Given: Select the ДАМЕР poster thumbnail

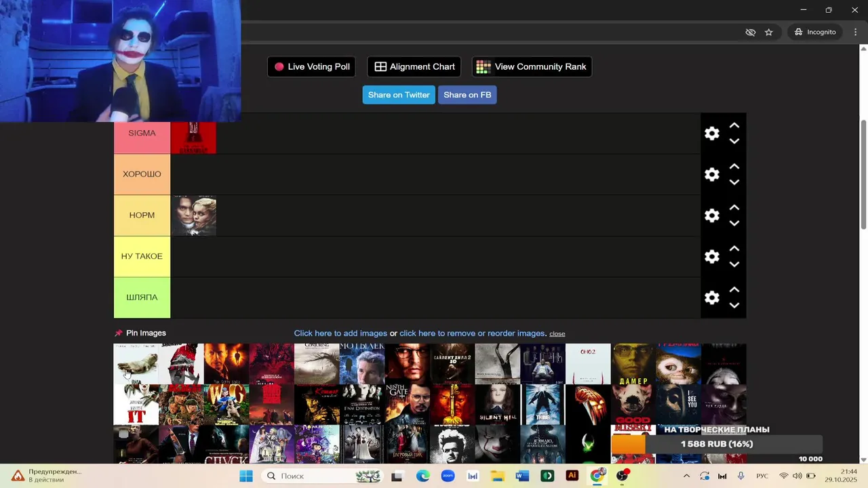Looking at the screenshot, I should [633, 363].
